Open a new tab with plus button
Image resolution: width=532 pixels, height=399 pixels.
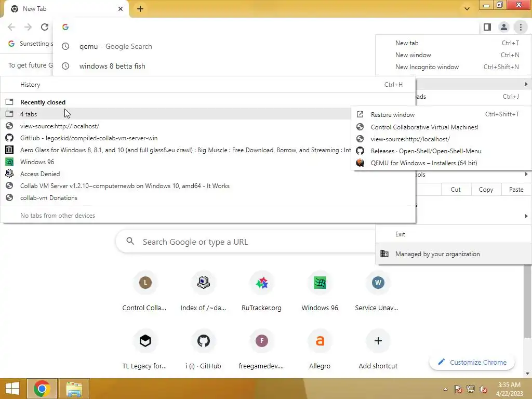[140, 9]
